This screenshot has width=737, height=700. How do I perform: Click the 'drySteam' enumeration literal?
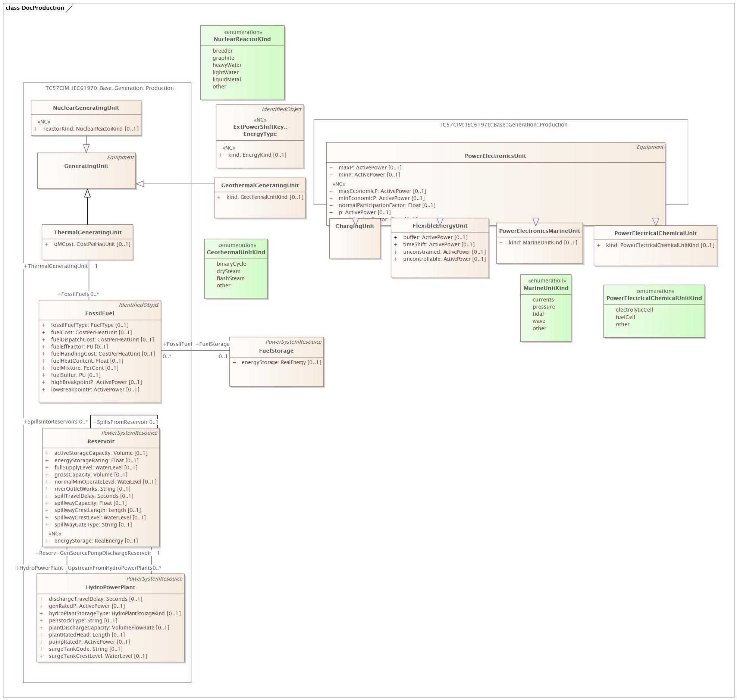click(x=229, y=271)
